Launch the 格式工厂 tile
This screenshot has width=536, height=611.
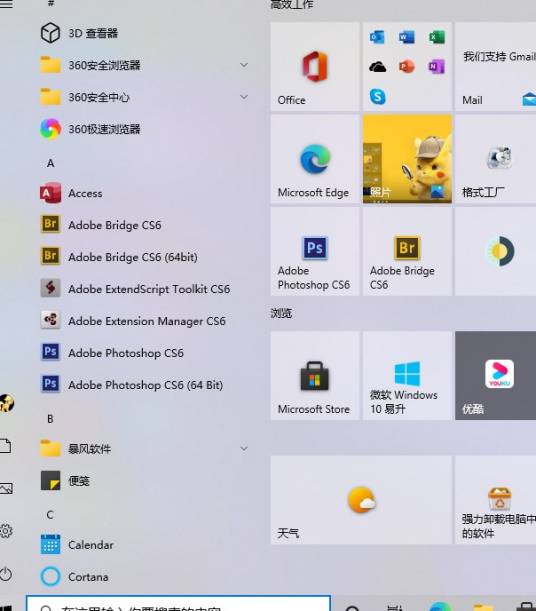[x=495, y=159]
